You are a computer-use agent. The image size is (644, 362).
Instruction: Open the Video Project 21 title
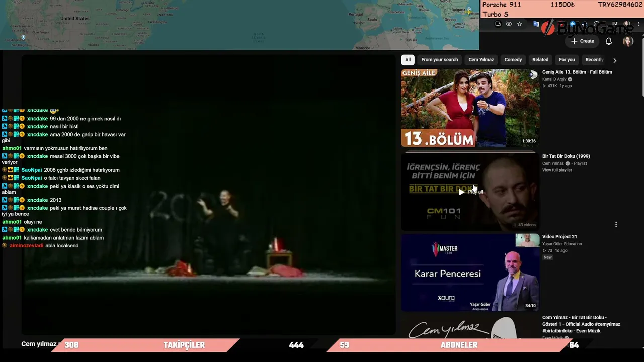coord(559,237)
